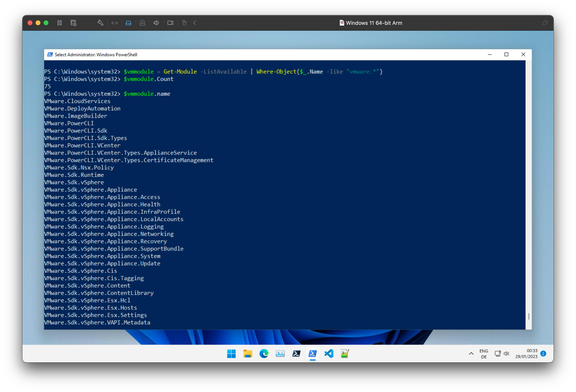The image size is (576, 392).
Task: Open the Windows Start menu
Action: [x=231, y=354]
